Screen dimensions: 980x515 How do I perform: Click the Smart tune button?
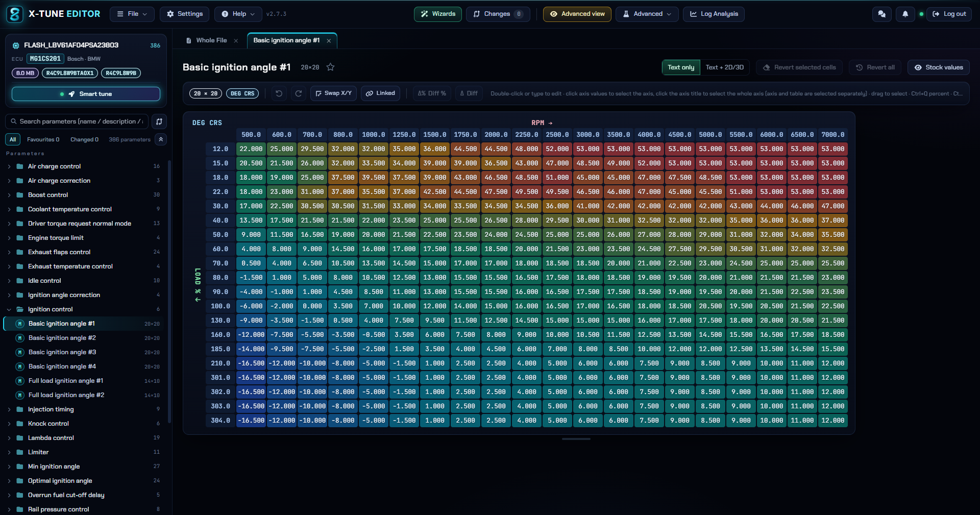coord(86,94)
